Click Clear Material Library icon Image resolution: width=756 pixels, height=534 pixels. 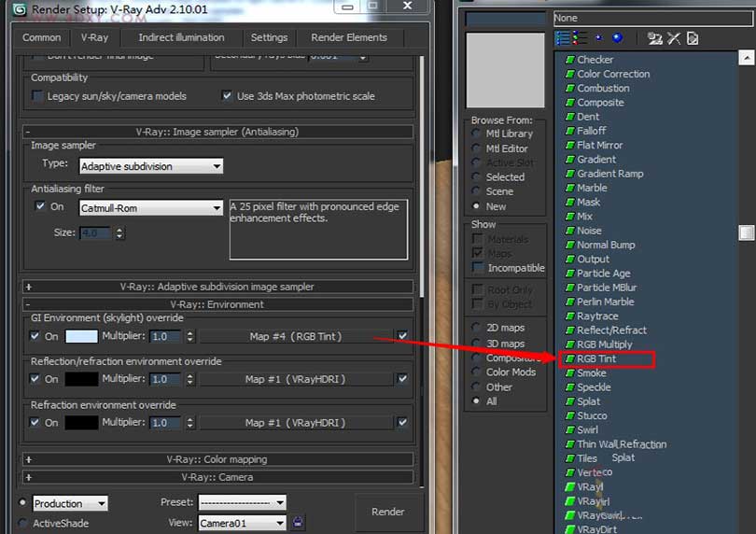pyautogui.click(x=693, y=38)
